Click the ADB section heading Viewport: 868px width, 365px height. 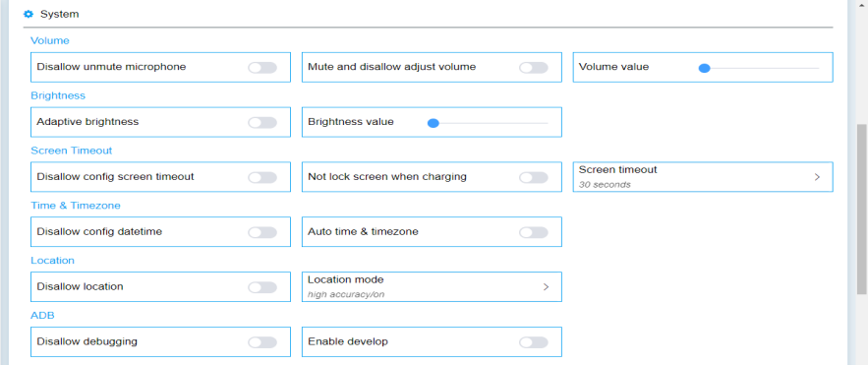pos(42,315)
